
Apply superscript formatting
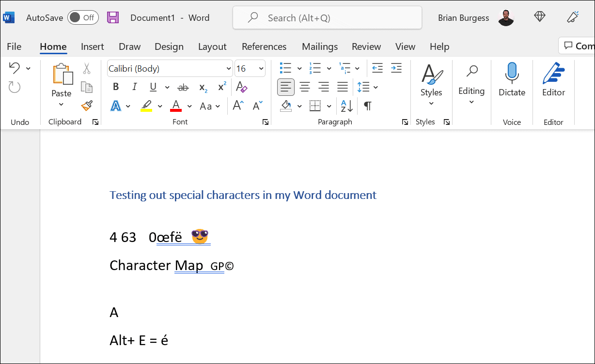click(x=221, y=86)
